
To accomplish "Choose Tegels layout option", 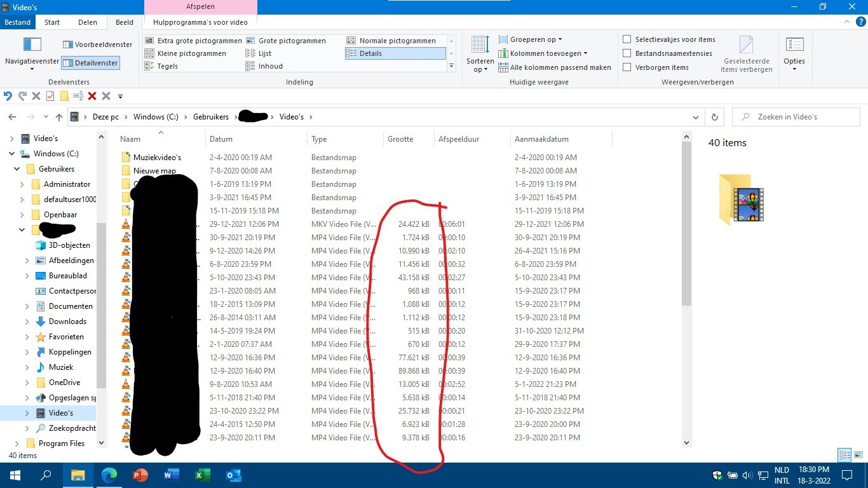I will coord(161,66).
